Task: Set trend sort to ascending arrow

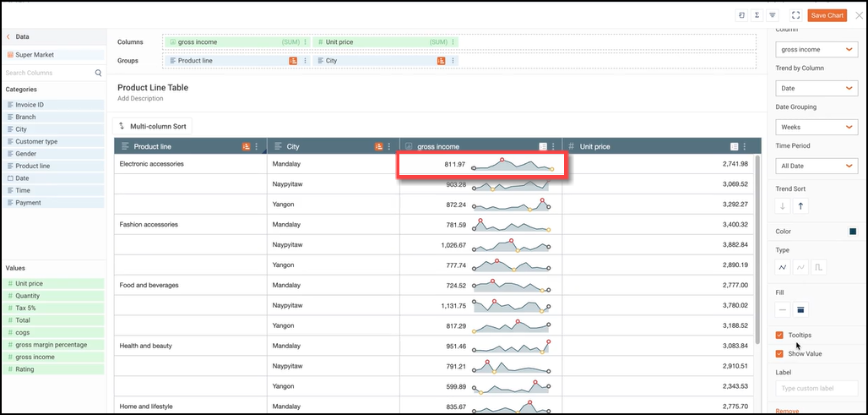Action: click(801, 205)
